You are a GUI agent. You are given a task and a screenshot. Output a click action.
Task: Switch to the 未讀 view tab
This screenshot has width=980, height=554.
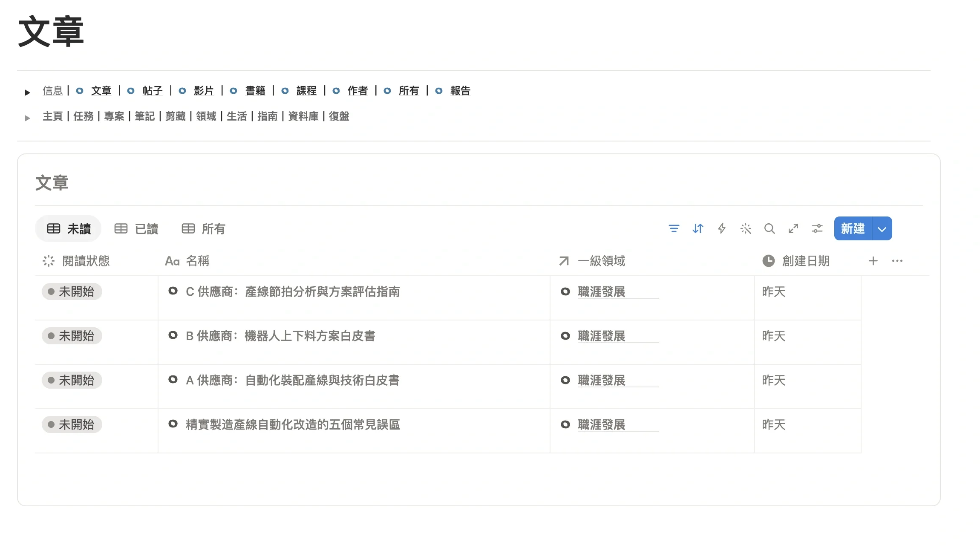pos(68,229)
